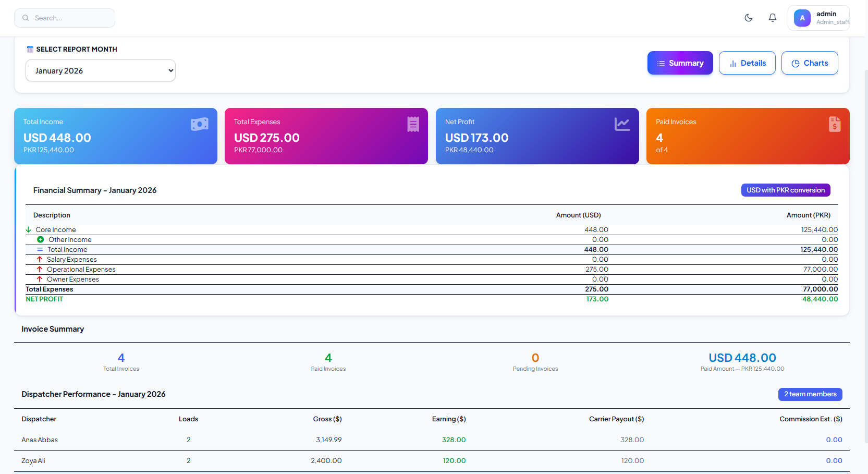Click the green plus icon beside Other Income
Screen dimensions: 868x474
pyautogui.click(x=40, y=240)
